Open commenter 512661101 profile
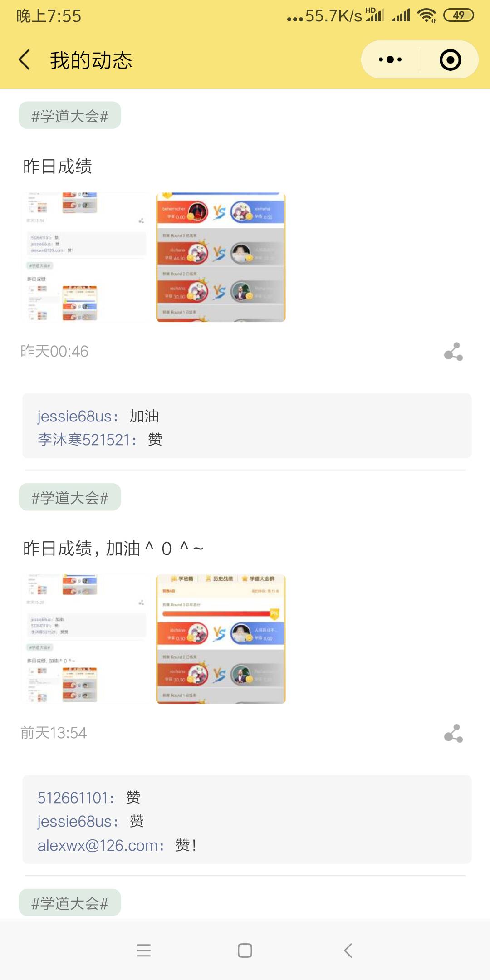Image resolution: width=490 pixels, height=980 pixels. [76, 798]
